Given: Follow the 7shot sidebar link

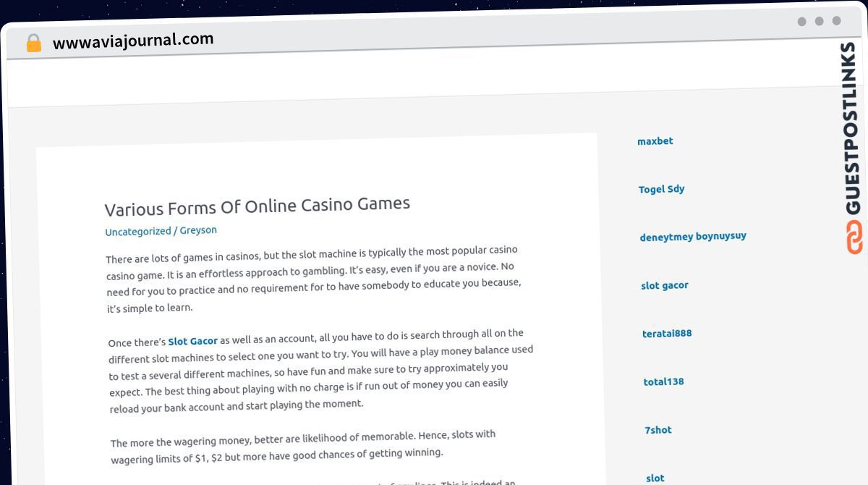Looking at the screenshot, I should click(x=658, y=430).
